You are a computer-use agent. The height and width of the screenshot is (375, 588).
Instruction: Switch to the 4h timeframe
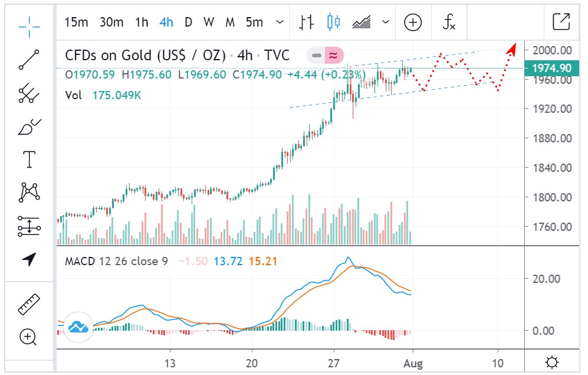tap(166, 22)
